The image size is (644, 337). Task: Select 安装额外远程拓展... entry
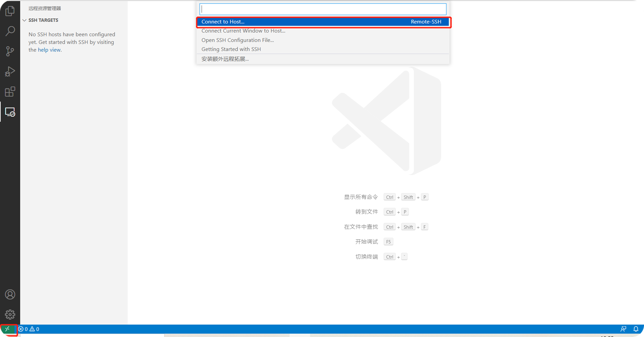225,59
